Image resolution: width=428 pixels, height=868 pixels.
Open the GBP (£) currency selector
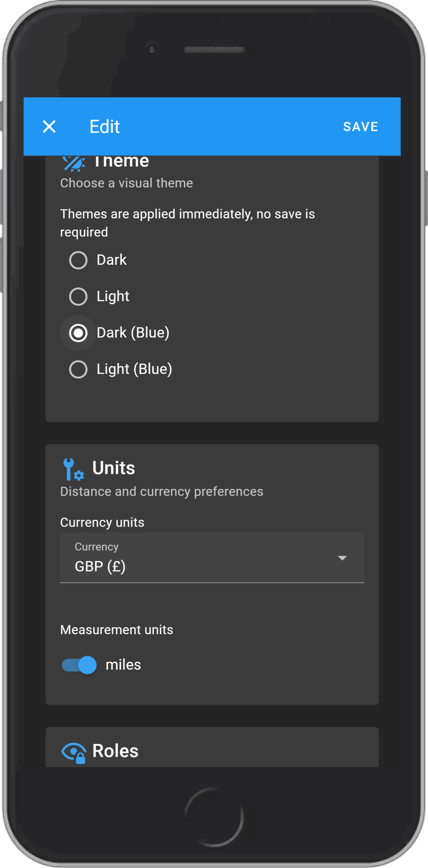pyautogui.click(x=204, y=558)
